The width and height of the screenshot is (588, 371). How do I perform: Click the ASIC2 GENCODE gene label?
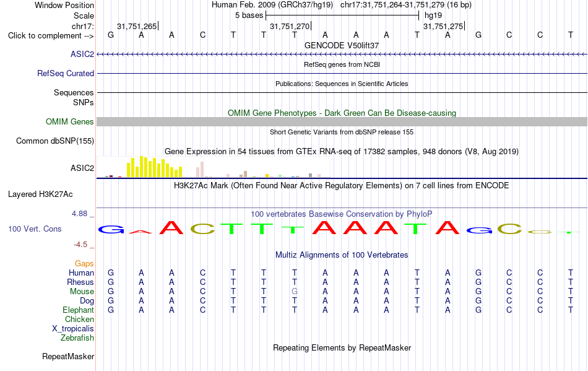pyautogui.click(x=82, y=55)
